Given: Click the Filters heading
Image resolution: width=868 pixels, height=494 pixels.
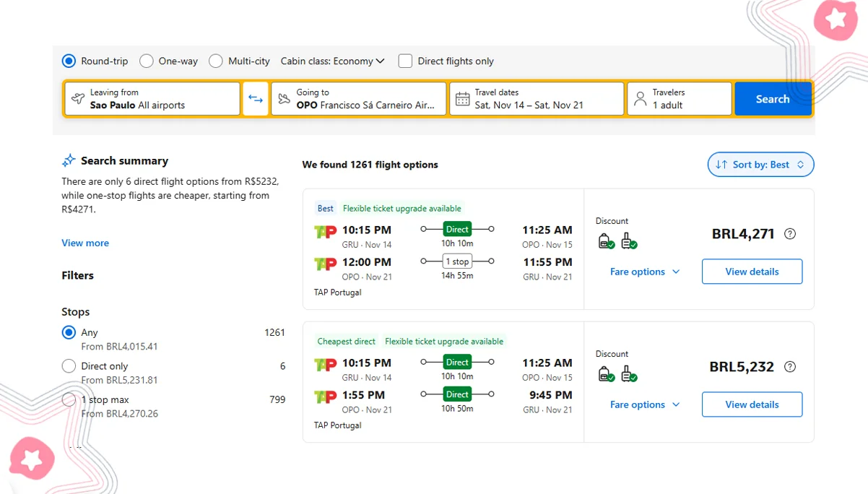Looking at the screenshot, I should 77,275.
